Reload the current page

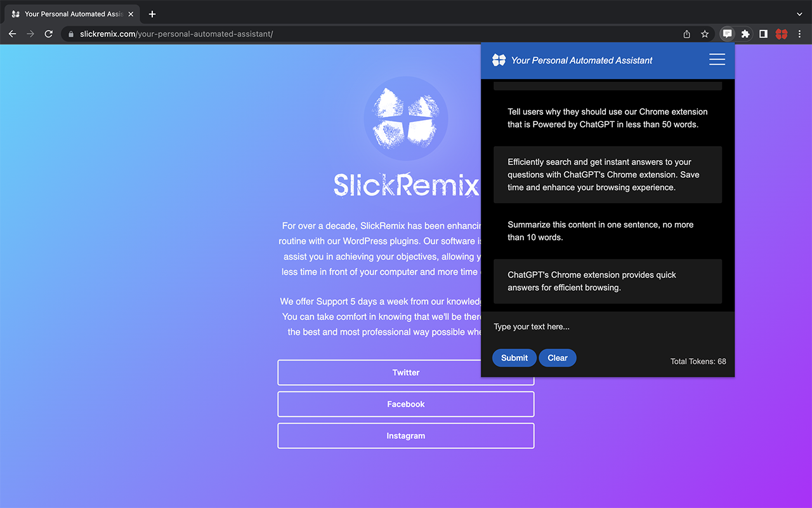(x=48, y=34)
